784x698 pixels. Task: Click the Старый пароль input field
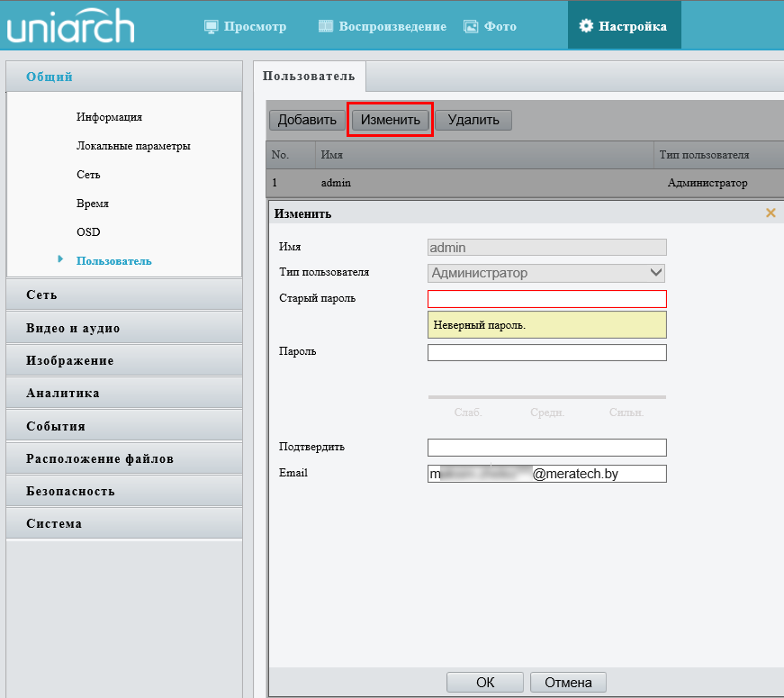pos(546,299)
